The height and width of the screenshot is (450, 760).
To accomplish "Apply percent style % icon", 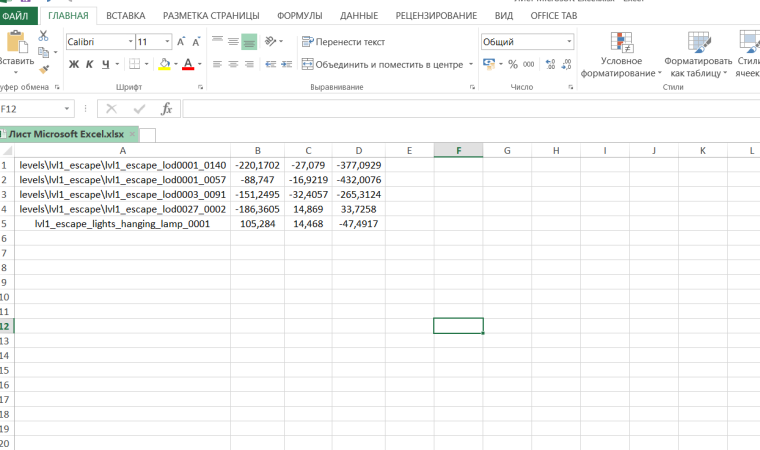I will (x=513, y=64).
